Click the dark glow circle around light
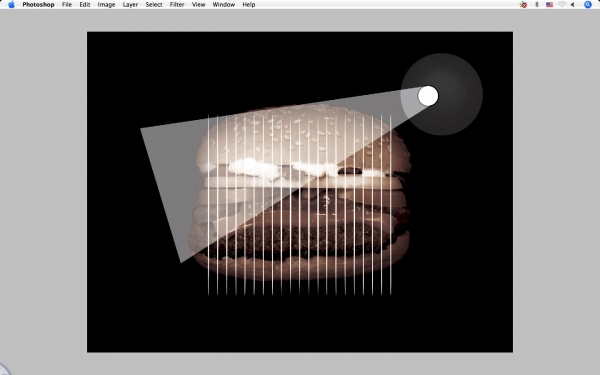This screenshot has height=375, width=600. click(442, 94)
